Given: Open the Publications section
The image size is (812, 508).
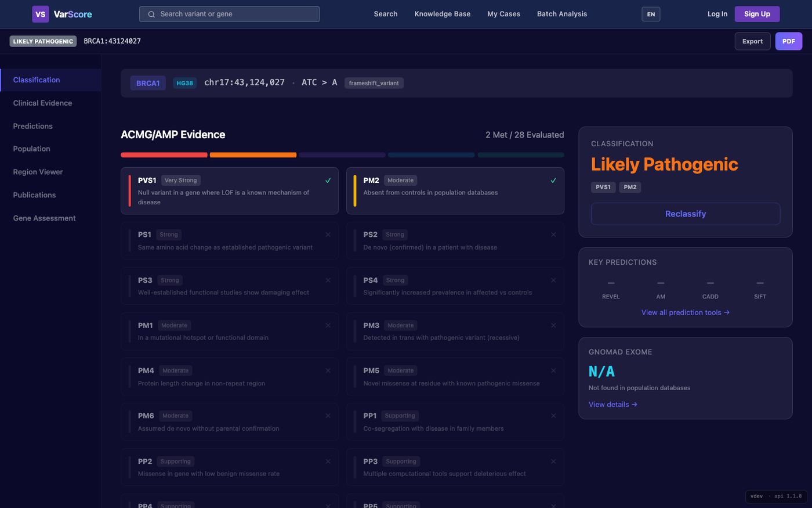Looking at the screenshot, I should click(x=50, y=195).
